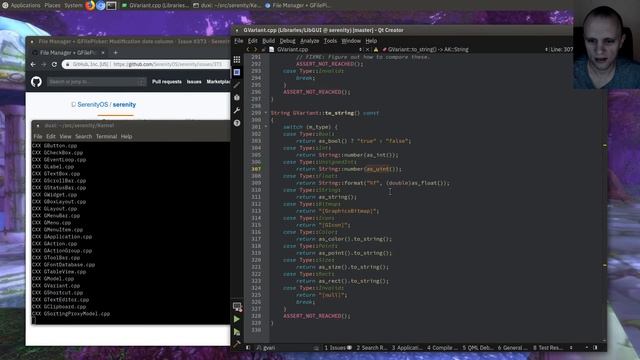The width and height of the screenshot is (640, 360).
Task: Click Qt Creator editor vertical scrollbar
Action: 605,198
